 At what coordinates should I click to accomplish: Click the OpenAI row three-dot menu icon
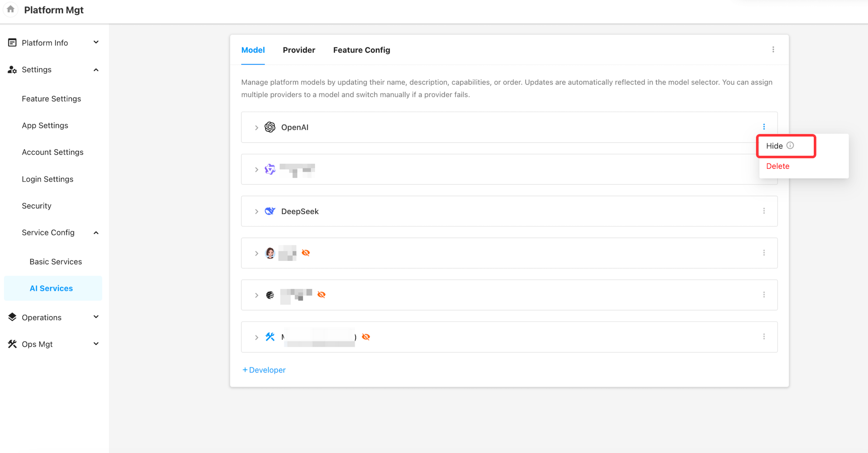pyautogui.click(x=764, y=127)
